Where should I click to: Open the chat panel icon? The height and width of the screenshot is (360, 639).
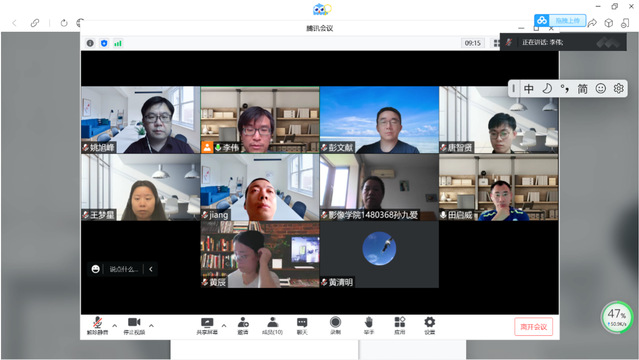click(x=302, y=326)
